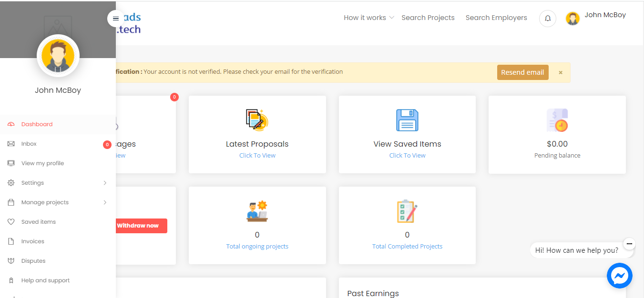Click the View Saved Items card title

(407, 144)
